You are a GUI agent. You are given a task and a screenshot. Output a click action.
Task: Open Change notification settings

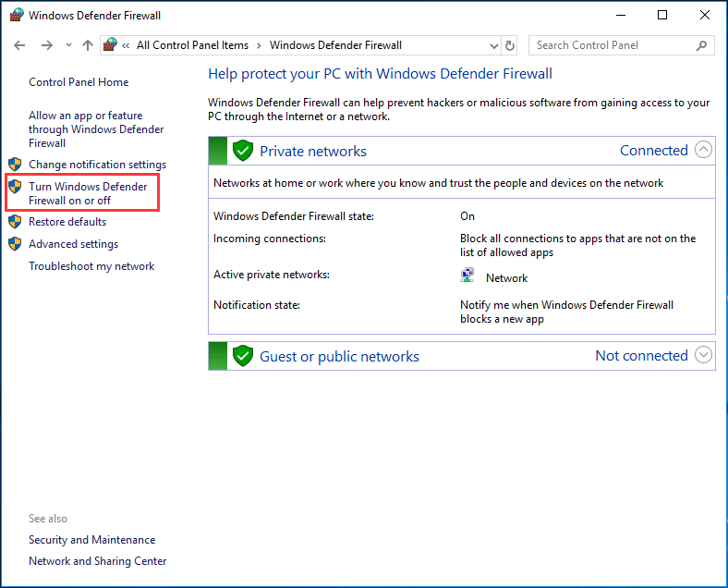[x=98, y=165]
